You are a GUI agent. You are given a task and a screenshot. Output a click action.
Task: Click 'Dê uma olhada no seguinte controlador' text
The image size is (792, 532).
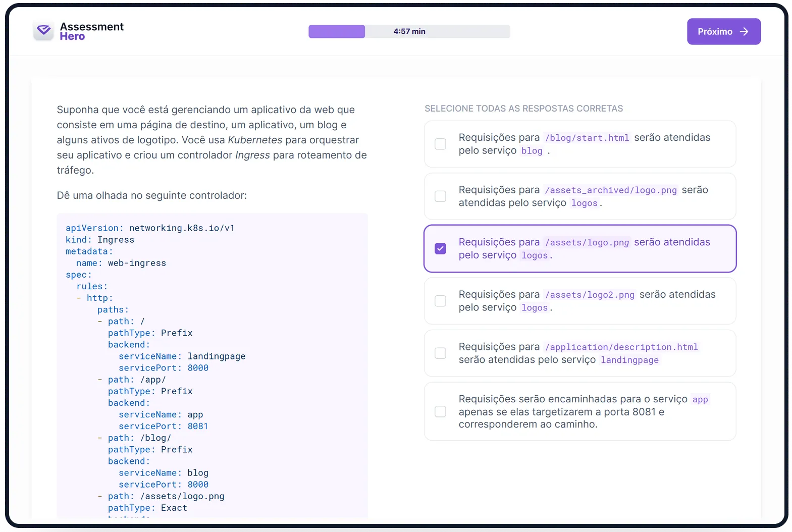151,195
